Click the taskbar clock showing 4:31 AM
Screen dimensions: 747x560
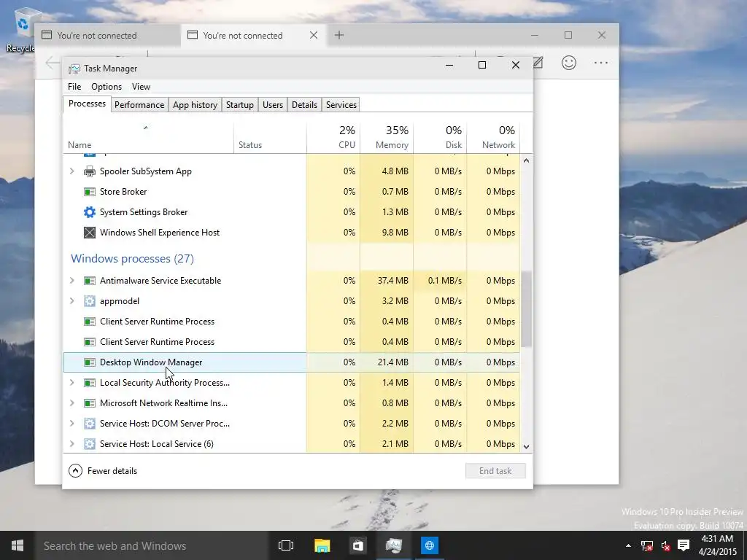(x=718, y=545)
